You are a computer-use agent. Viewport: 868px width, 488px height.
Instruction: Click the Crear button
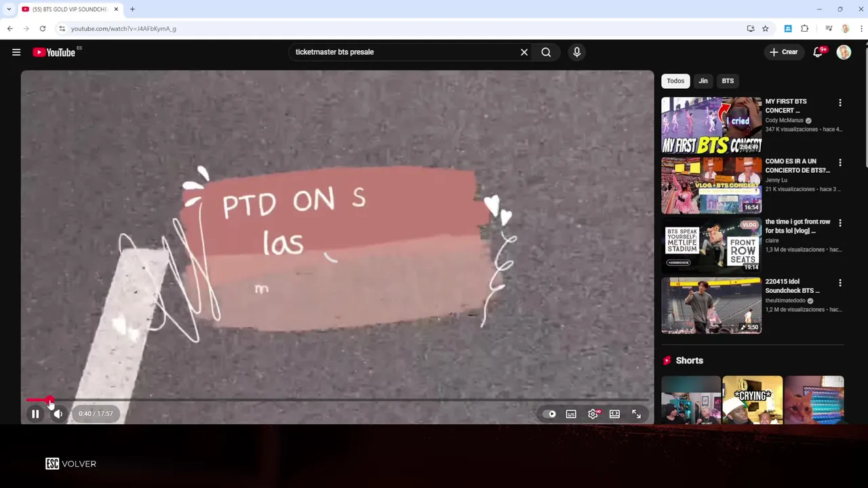click(x=784, y=52)
